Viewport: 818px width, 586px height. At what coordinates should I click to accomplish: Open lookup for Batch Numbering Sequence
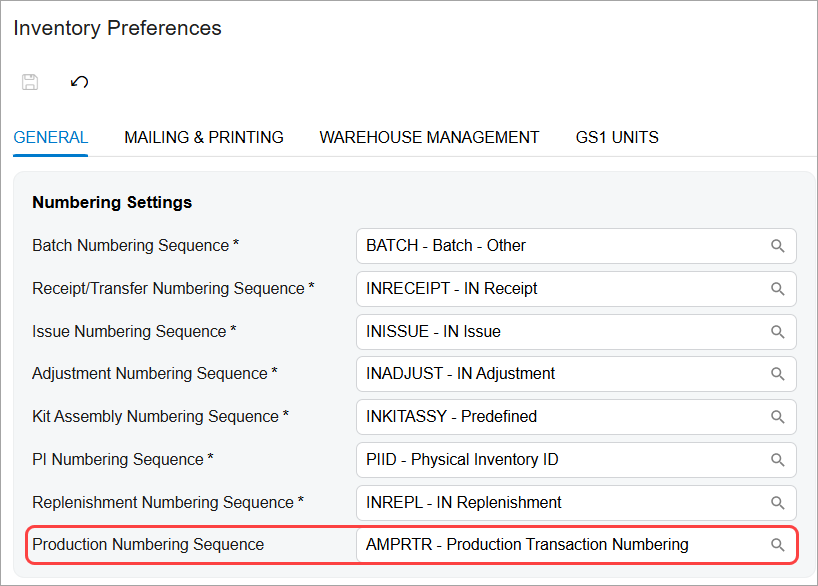(777, 246)
